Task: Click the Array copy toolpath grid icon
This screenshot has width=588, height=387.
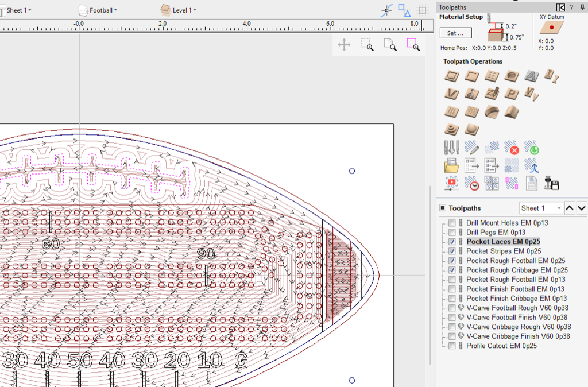Action: (x=512, y=165)
